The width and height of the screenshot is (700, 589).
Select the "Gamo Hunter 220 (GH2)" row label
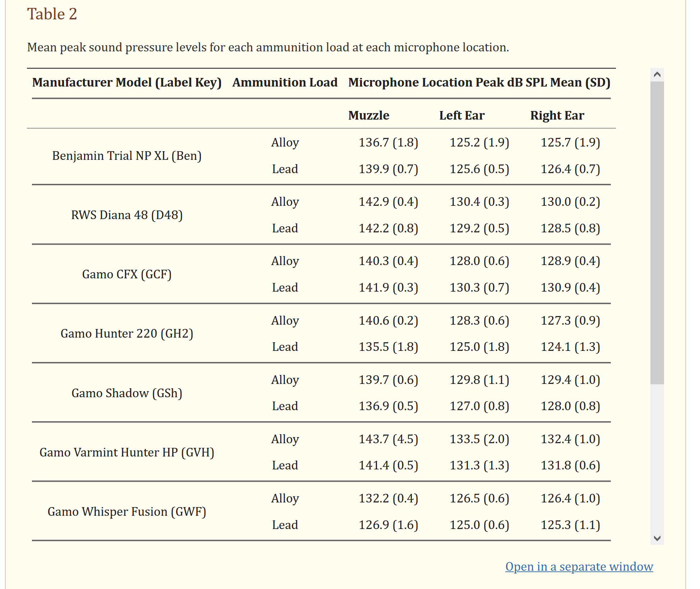127,334
